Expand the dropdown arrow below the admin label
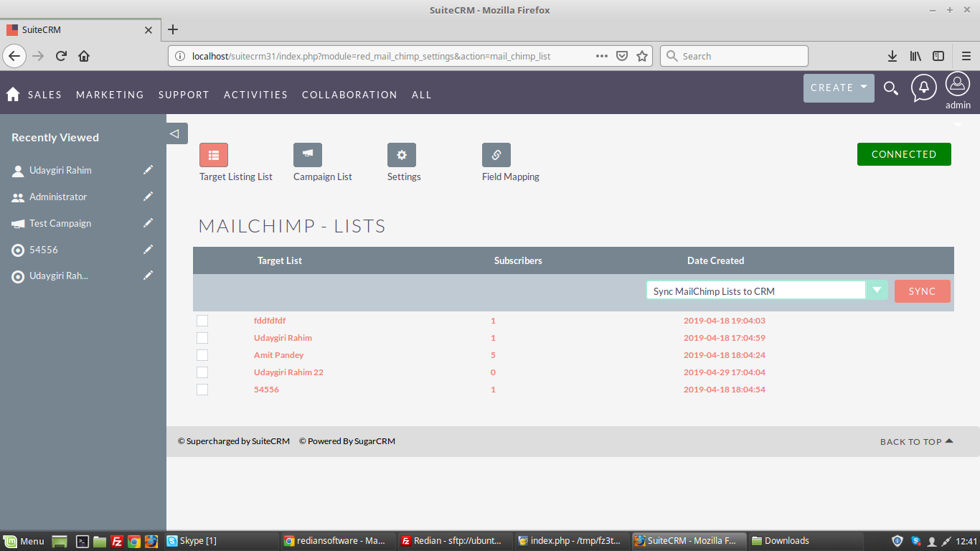Image resolution: width=980 pixels, height=551 pixels. click(x=958, y=125)
